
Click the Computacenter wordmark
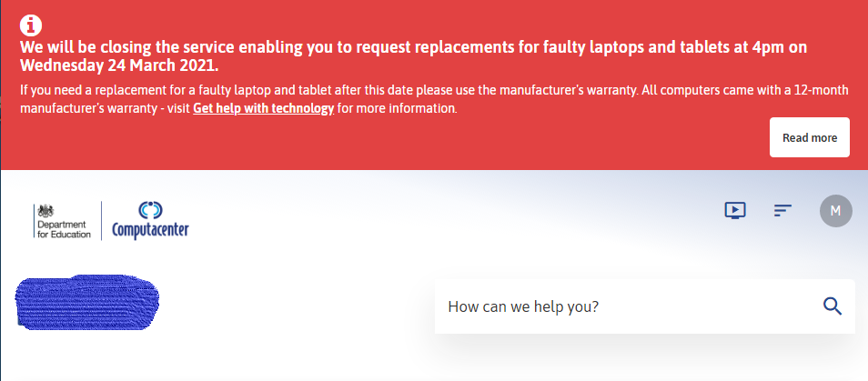coord(150,231)
